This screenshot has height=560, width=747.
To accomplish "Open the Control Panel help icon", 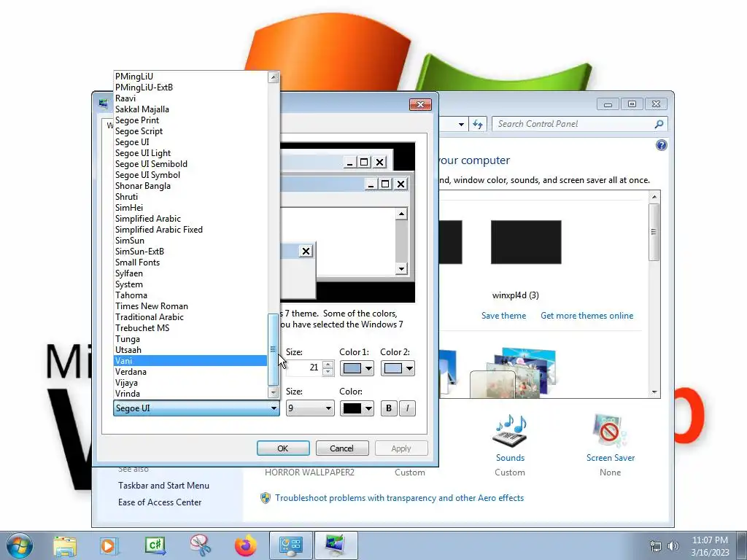I will coord(661,145).
